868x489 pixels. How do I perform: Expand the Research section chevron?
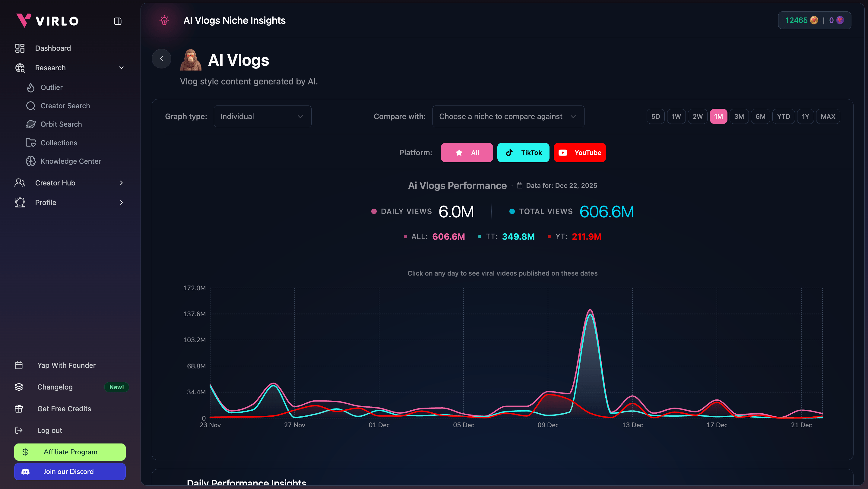pos(121,68)
